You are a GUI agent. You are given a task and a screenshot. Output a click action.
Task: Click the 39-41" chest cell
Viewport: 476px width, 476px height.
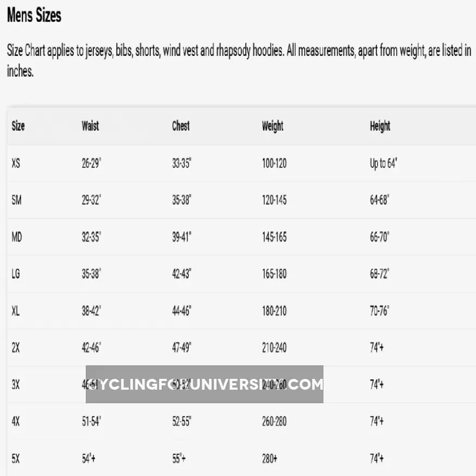182,237
